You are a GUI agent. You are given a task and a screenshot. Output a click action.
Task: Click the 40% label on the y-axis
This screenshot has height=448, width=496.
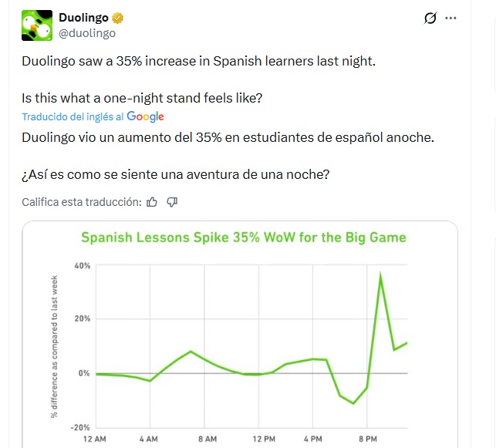(82, 266)
